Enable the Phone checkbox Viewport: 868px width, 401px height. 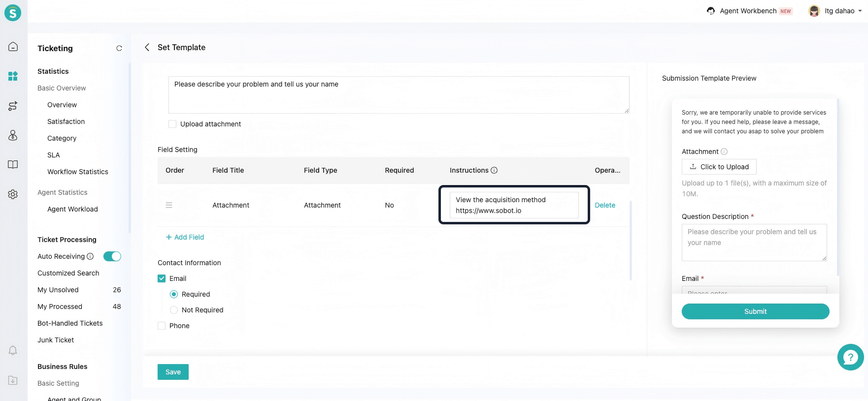point(162,326)
